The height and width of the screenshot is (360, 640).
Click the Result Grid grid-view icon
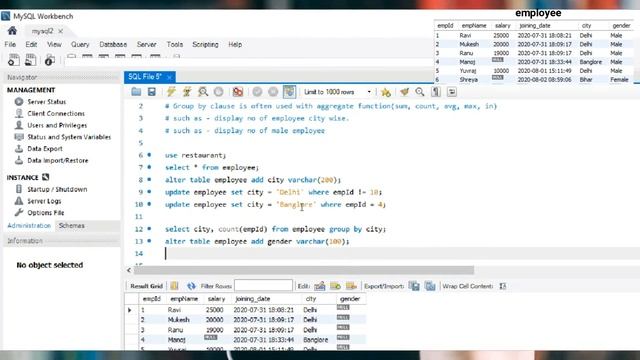[x=174, y=286]
